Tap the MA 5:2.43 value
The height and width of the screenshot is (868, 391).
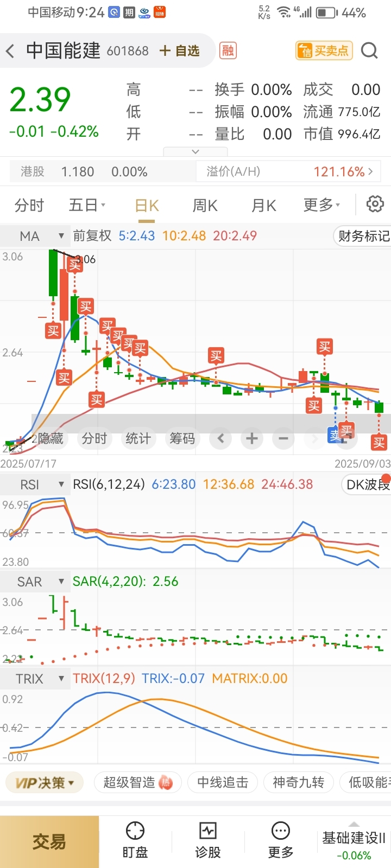pyautogui.click(x=137, y=235)
